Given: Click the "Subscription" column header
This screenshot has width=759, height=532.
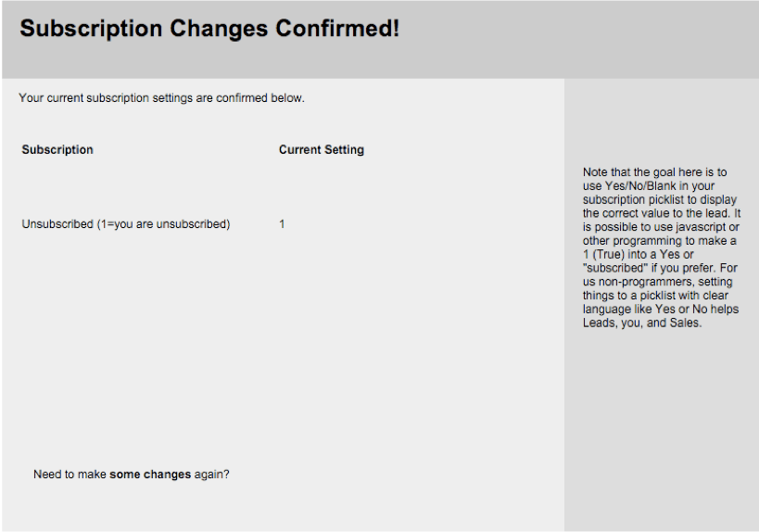Looking at the screenshot, I should coord(57,149).
